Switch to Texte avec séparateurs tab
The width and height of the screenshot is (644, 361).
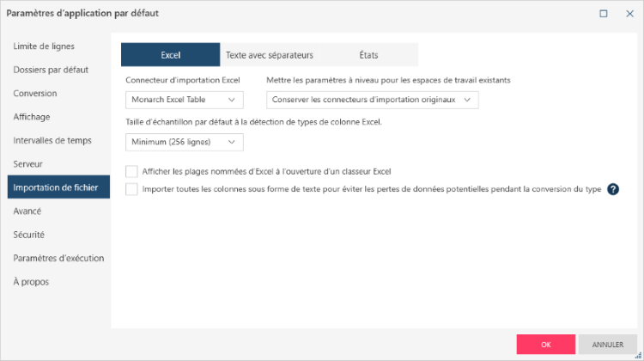tap(270, 55)
